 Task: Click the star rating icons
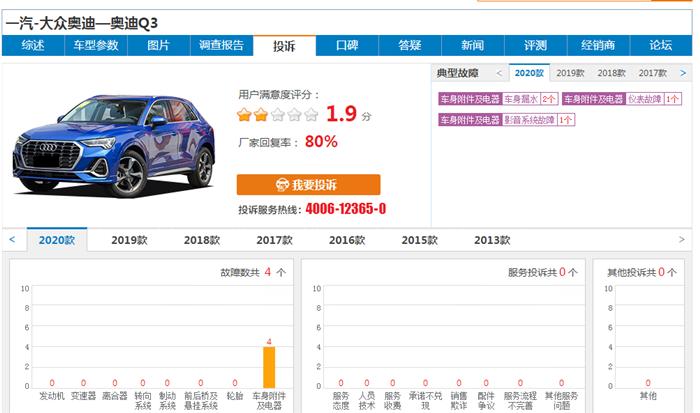pos(277,115)
